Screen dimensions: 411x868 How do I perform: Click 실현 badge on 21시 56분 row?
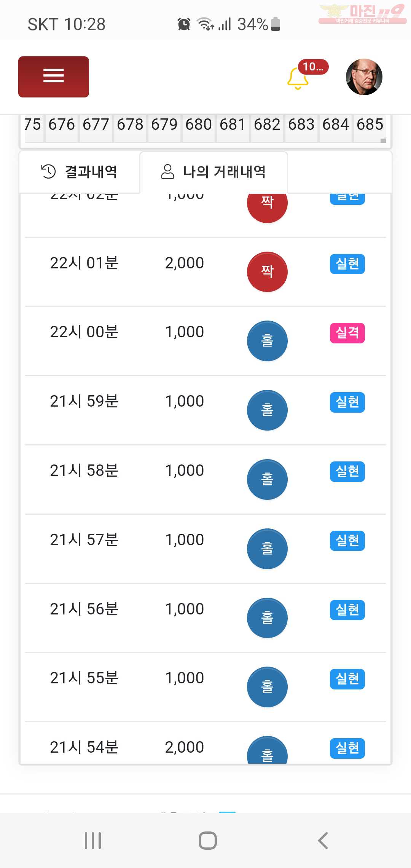click(x=347, y=610)
